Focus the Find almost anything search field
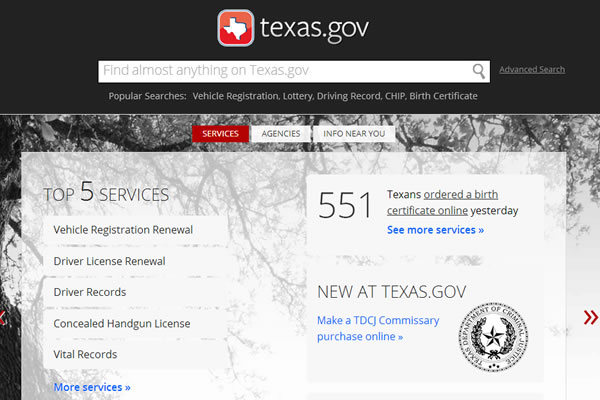Image resolution: width=600 pixels, height=400 pixels. click(294, 71)
